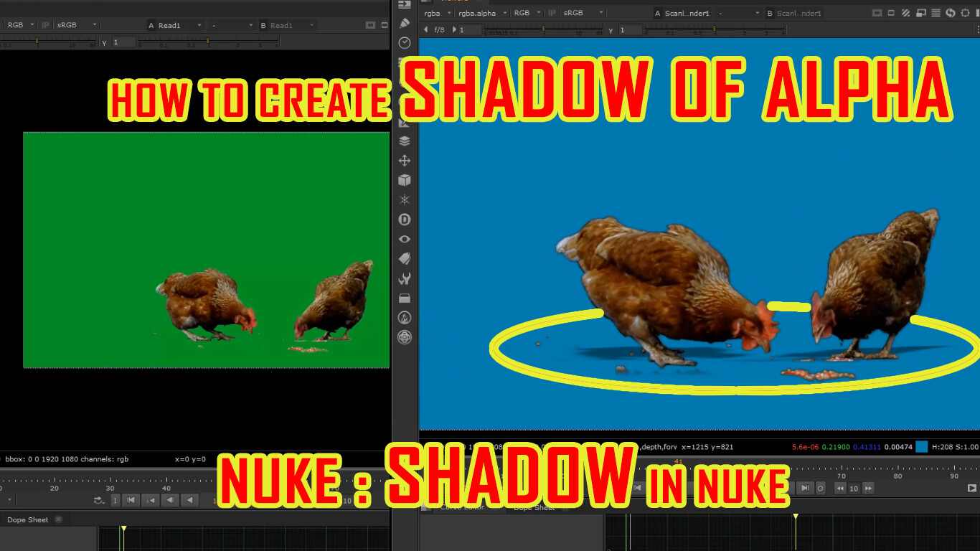The height and width of the screenshot is (551, 980).
Task: Toggle the IP button in right viewer
Action: coord(552,13)
